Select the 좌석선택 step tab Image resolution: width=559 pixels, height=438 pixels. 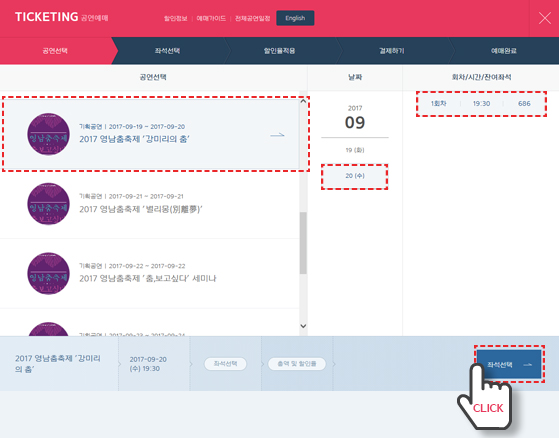point(167,51)
